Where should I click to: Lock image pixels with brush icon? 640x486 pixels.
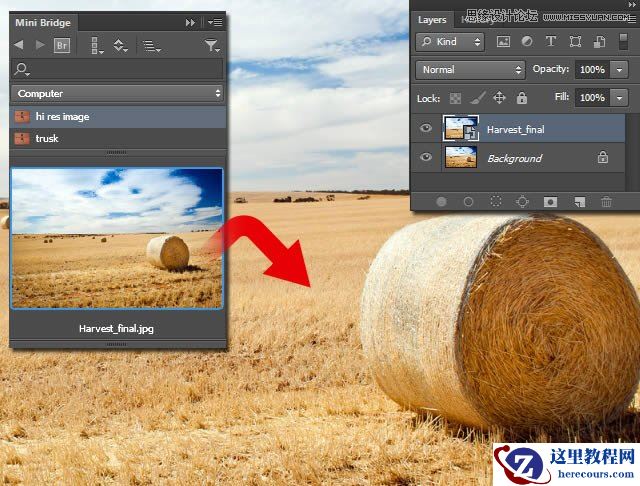(478, 98)
